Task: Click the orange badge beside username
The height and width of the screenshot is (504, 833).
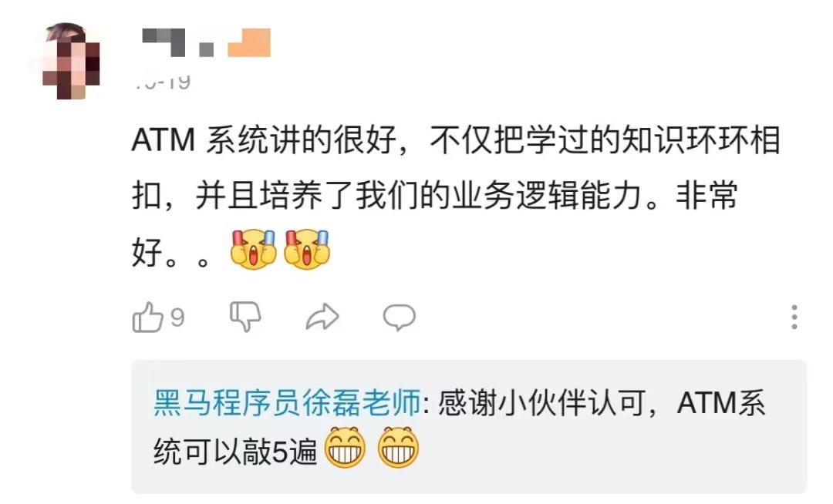Action: (x=249, y=42)
